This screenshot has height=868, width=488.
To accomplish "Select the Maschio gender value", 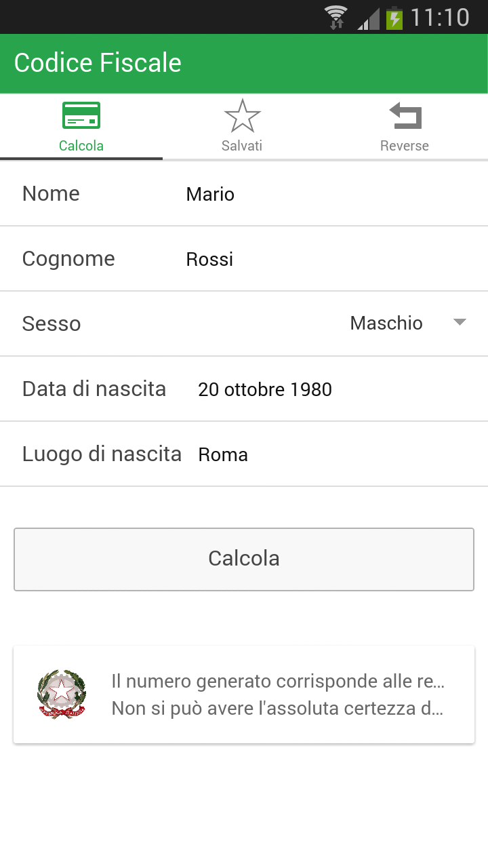I will point(386,323).
